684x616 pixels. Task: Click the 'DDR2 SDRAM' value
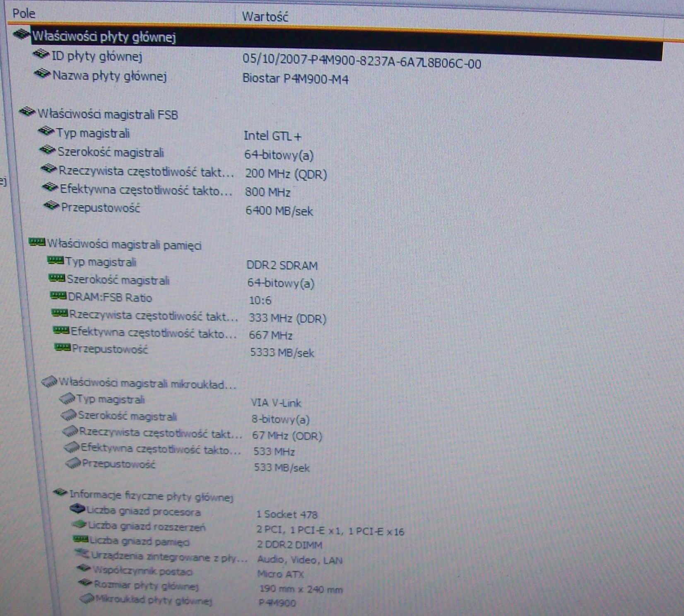point(282,265)
